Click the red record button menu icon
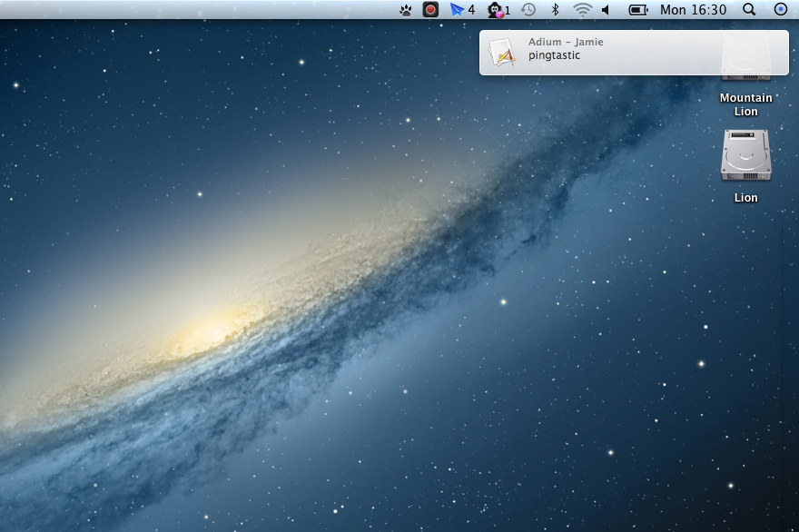The height and width of the screenshot is (532, 799). coord(430,10)
